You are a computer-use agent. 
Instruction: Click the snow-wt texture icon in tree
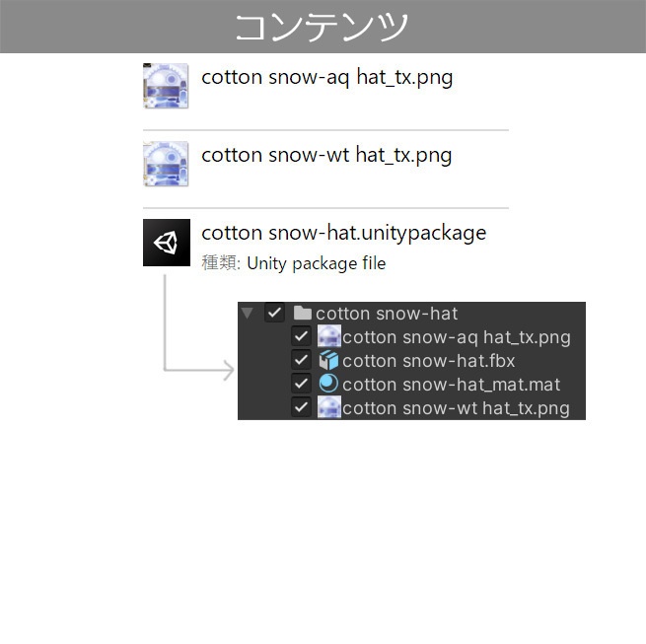tap(329, 408)
